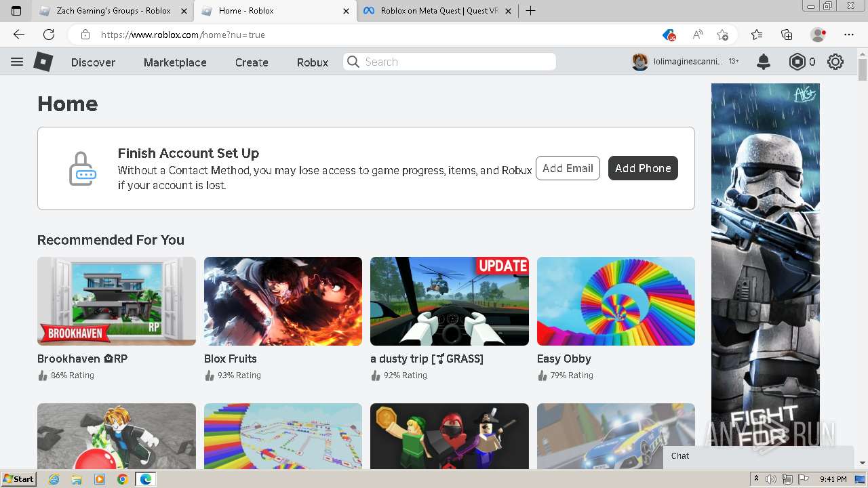Open the browser Favorites list
This screenshot has width=868, height=488.
coord(757,35)
